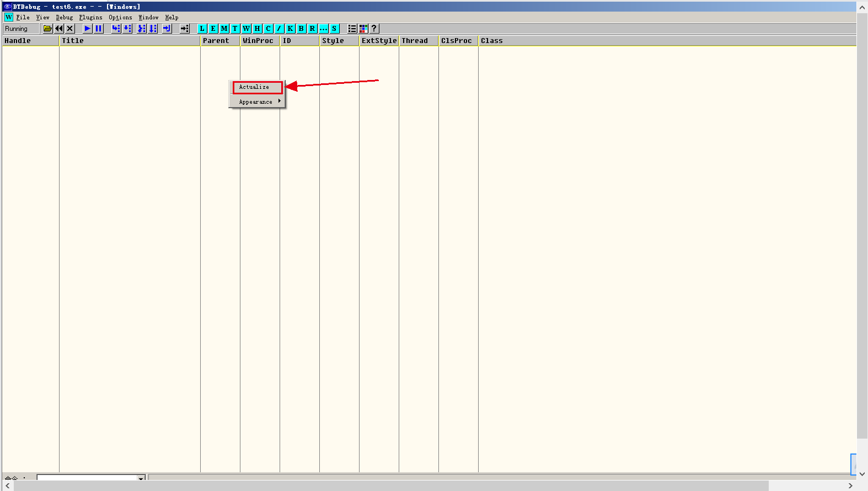The height and width of the screenshot is (491, 868).
Task: Open the Debug menu
Action: [65, 18]
